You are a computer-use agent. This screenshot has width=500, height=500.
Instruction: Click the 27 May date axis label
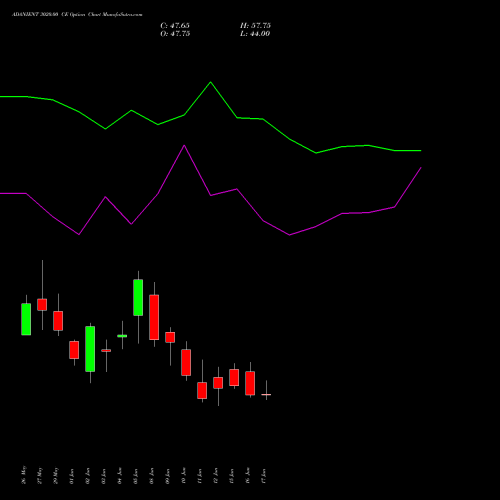(x=40, y=476)
